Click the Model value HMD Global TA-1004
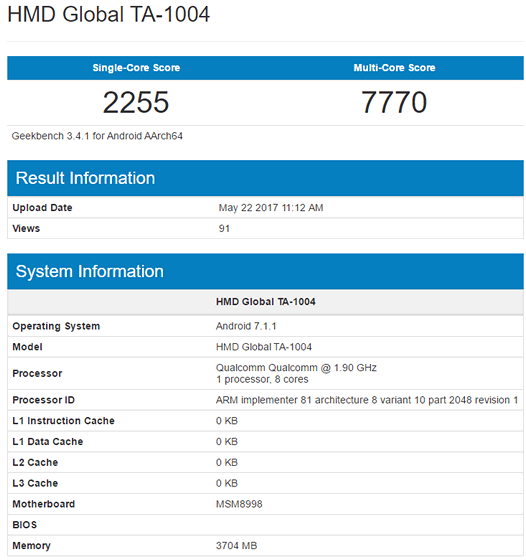Image resolution: width=526 pixels, height=560 pixels. tap(264, 347)
